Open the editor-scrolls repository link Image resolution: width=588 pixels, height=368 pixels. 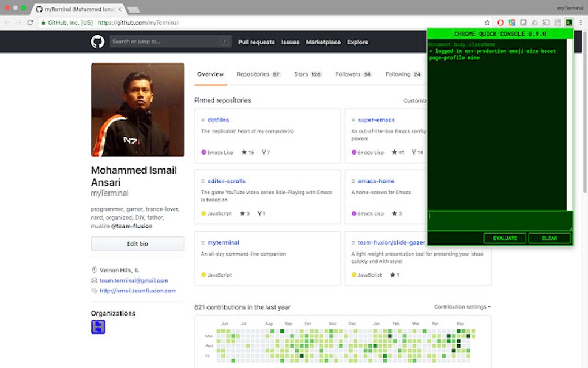tap(226, 181)
